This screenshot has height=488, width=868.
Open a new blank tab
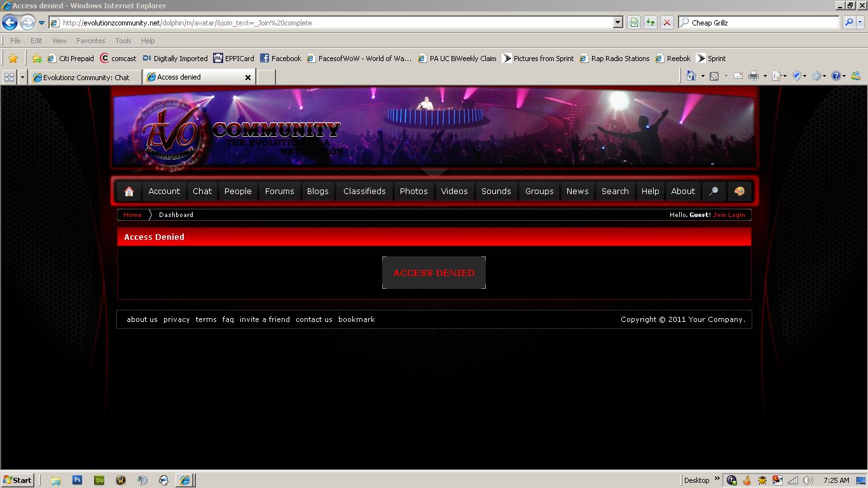266,77
